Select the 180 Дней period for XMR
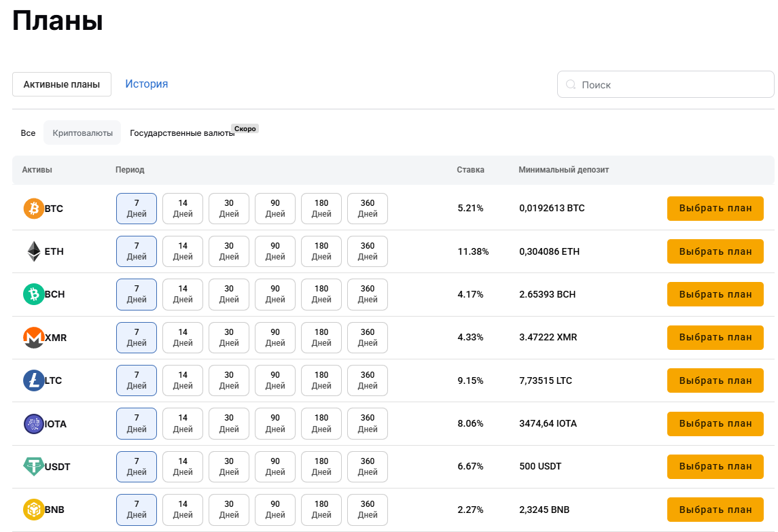Image resolution: width=778 pixels, height=532 pixels. (321, 338)
